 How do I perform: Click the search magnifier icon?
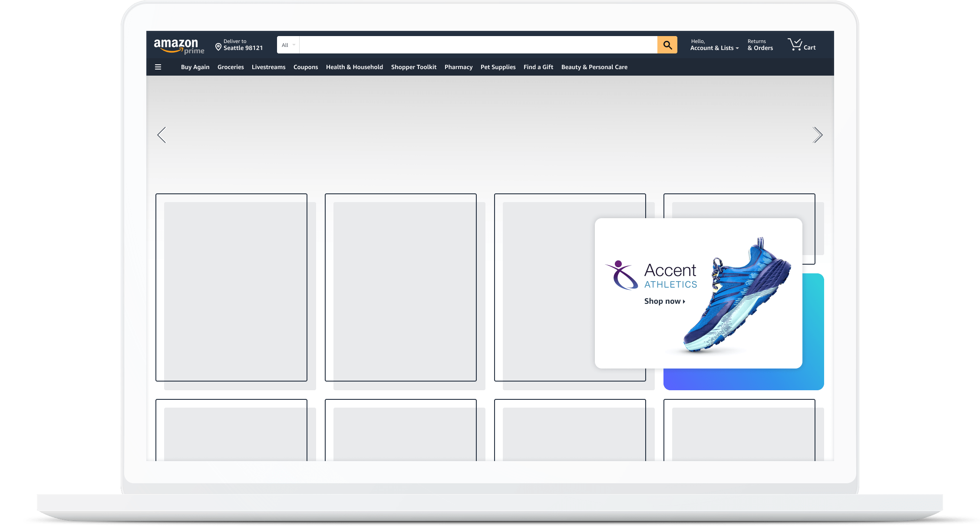[667, 44]
